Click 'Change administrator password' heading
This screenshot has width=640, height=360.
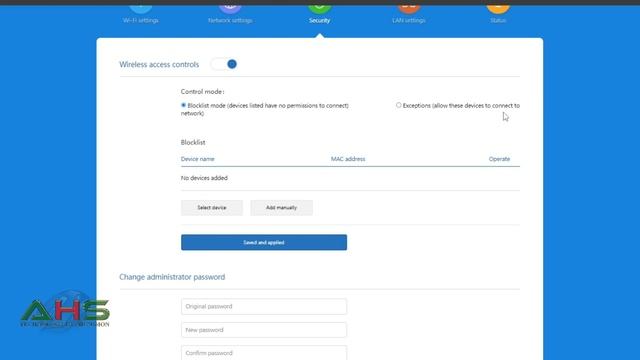click(172, 277)
